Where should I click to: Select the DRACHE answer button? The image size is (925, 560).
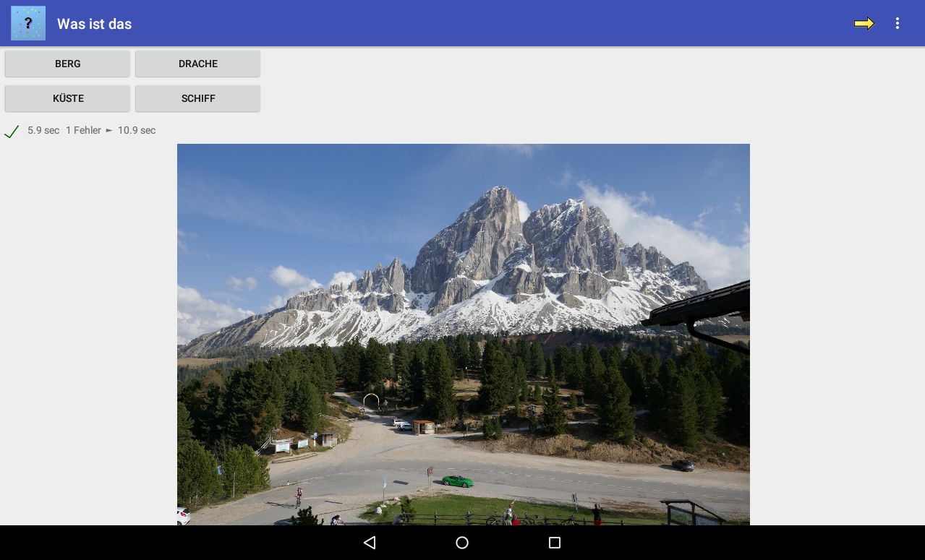(x=197, y=64)
